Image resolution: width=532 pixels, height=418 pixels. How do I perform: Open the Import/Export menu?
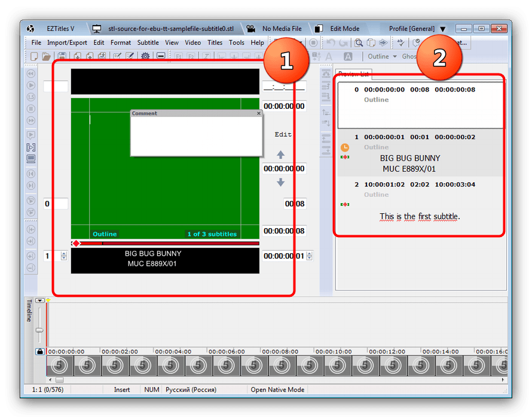tap(67, 42)
